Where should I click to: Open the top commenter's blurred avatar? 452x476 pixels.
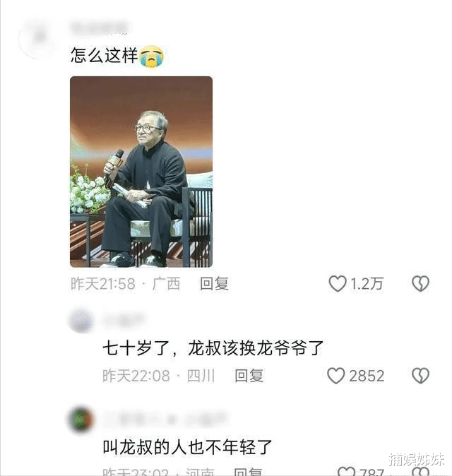[39, 38]
